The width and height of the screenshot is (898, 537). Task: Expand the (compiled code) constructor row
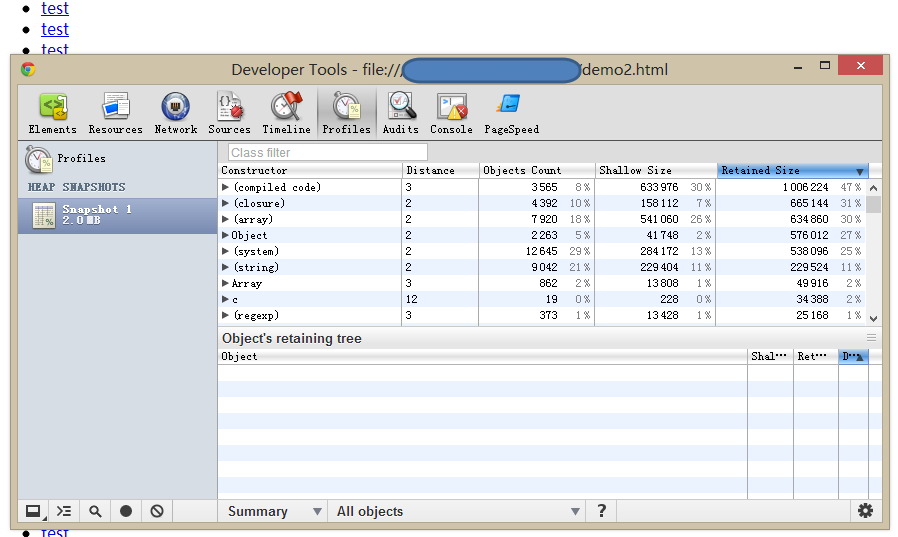pos(226,187)
